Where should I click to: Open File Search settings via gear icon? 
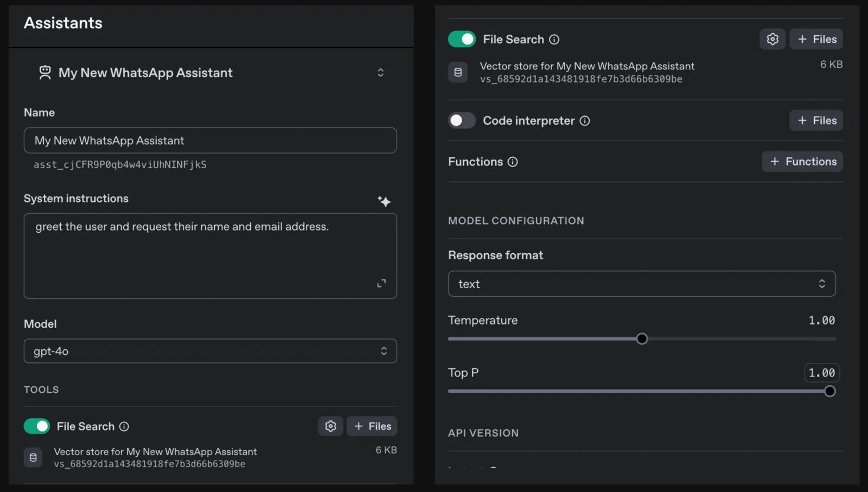(773, 39)
